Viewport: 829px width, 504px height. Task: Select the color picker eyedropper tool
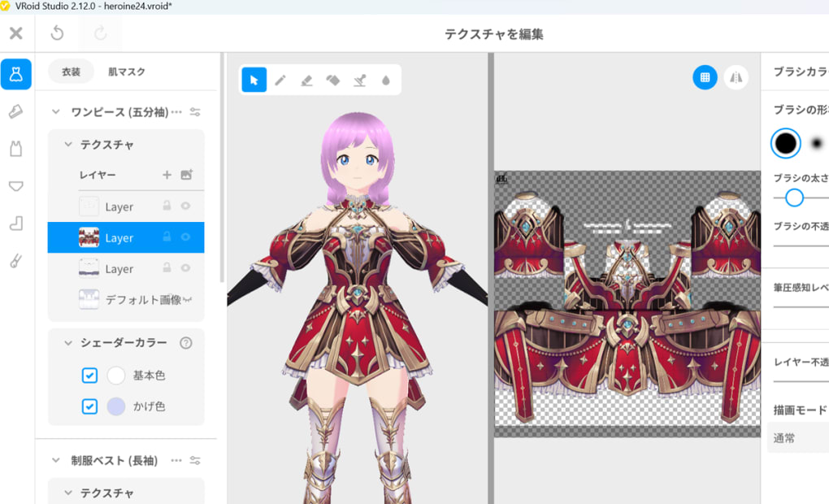coord(359,80)
